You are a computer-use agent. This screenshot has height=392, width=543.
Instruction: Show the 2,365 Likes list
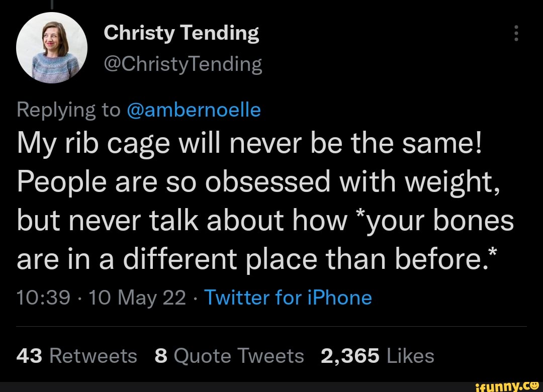[377, 356]
